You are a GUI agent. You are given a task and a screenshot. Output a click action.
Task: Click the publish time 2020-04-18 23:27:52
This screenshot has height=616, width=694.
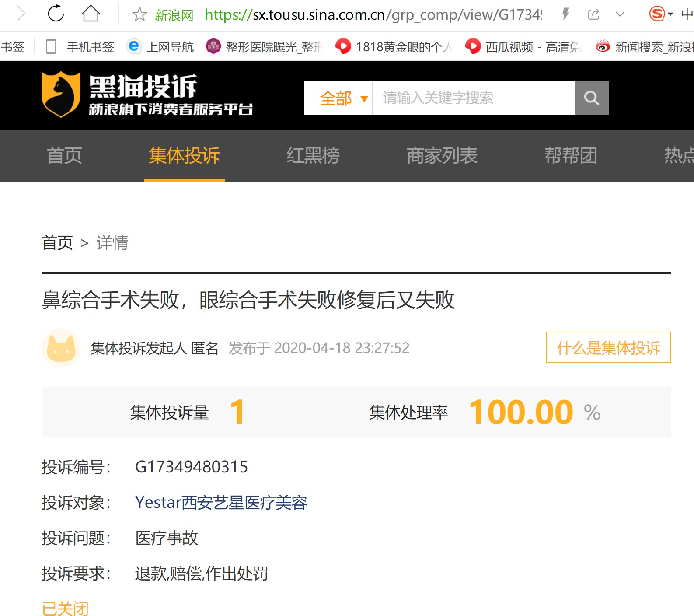coord(342,348)
